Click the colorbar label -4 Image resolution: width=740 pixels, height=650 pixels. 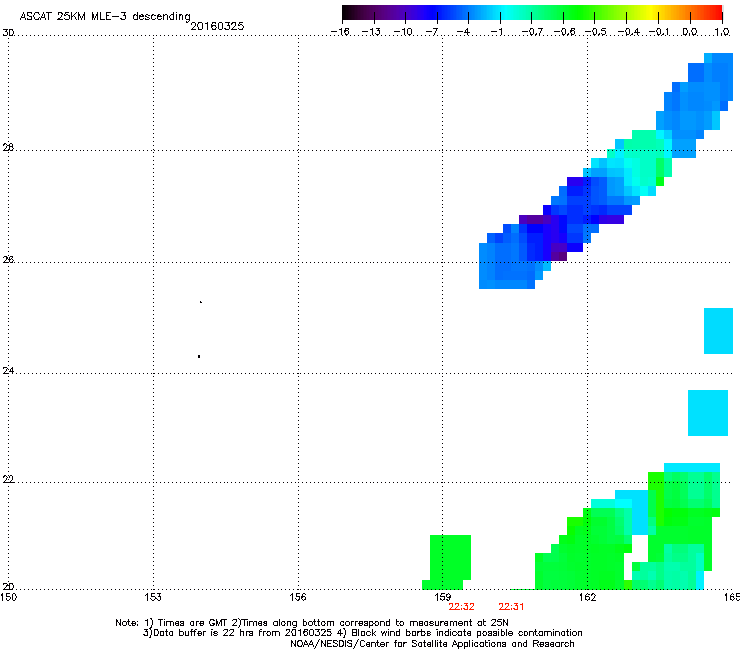464,32
